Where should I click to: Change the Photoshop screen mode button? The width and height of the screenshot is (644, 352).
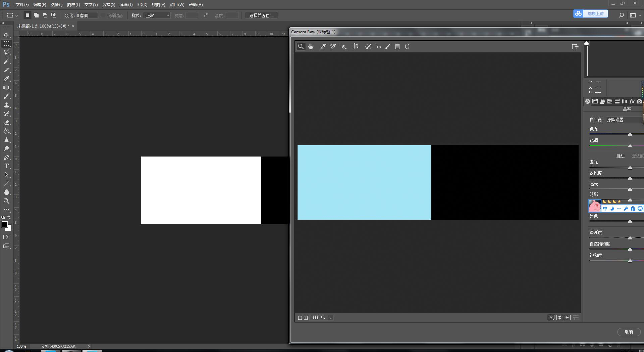pos(6,246)
